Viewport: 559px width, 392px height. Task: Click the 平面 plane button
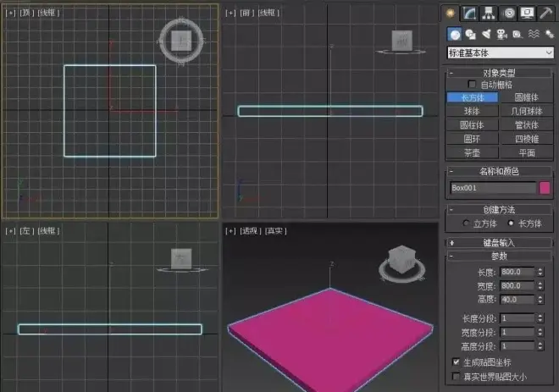point(527,153)
